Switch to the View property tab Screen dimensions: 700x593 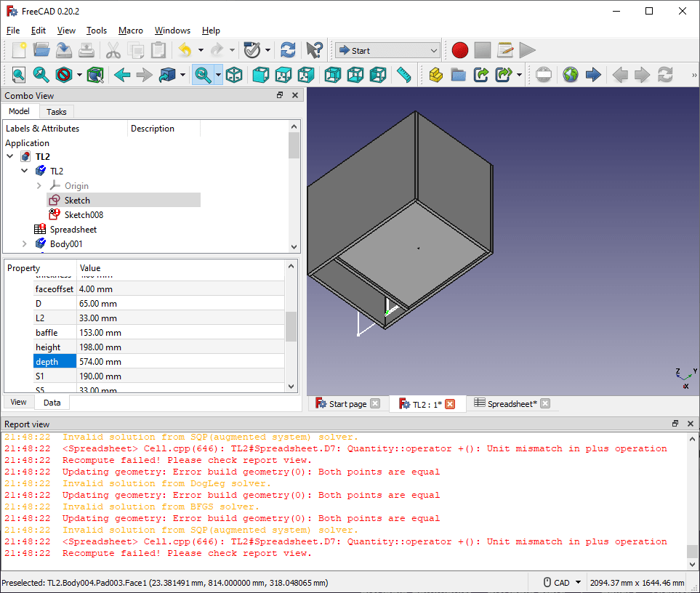pos(18,402)
